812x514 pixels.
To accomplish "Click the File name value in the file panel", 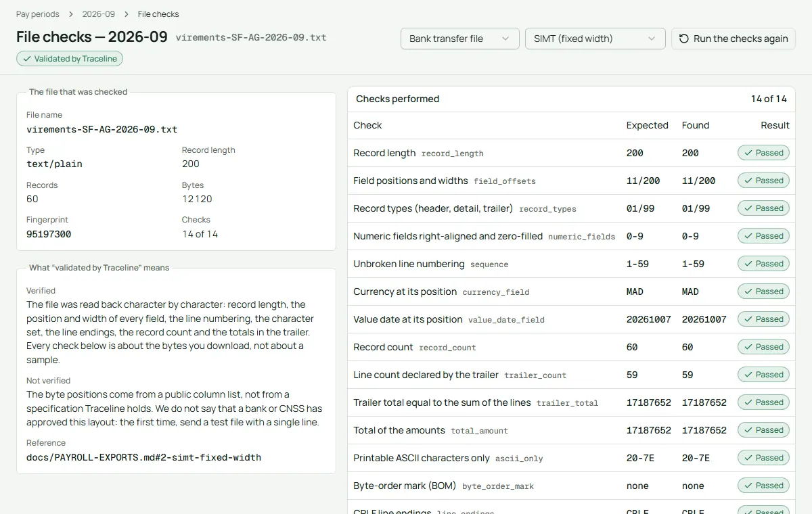I will 102,129.
